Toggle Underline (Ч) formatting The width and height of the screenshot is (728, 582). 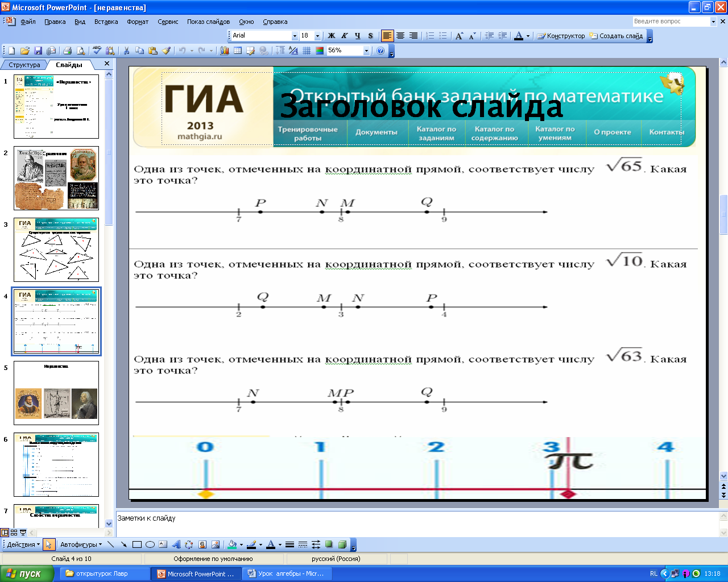pos(358,36)
